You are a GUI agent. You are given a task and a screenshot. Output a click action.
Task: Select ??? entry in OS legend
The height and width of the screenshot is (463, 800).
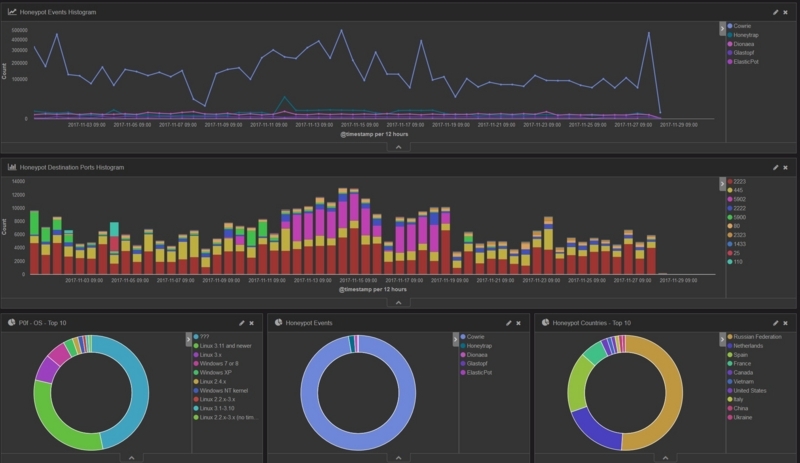coord(205,337)
